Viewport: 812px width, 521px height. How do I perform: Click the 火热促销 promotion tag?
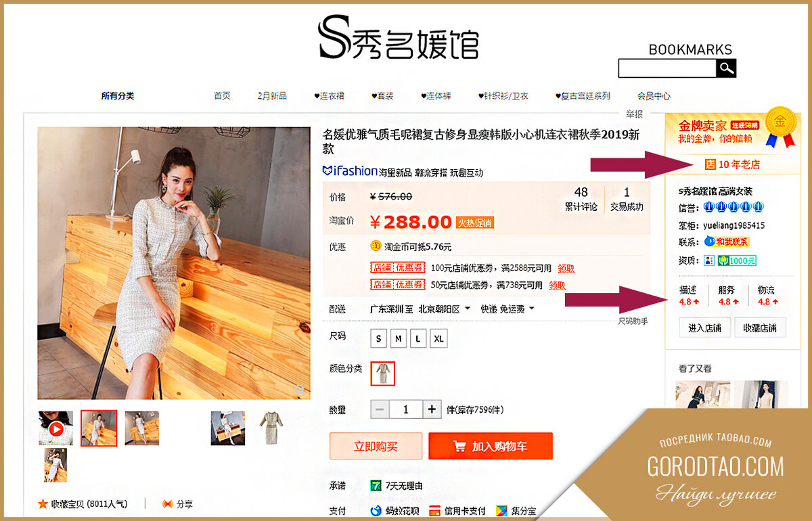474,223
